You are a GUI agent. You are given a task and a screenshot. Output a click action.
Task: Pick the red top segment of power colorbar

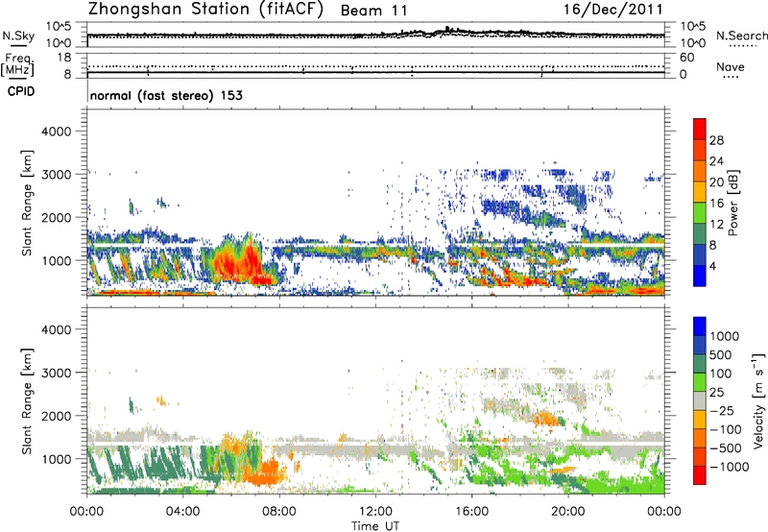click(x=700, y=130)
